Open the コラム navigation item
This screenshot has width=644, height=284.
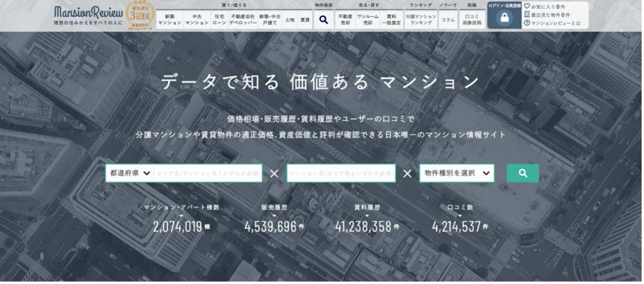click(448, 19)
